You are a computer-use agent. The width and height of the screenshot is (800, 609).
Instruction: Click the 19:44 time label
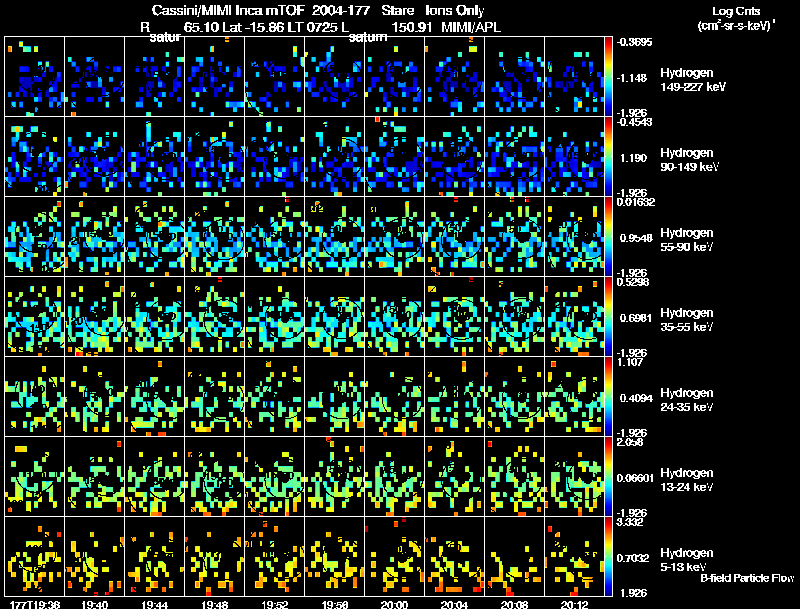pyautogui.click(x=155, y=604)
